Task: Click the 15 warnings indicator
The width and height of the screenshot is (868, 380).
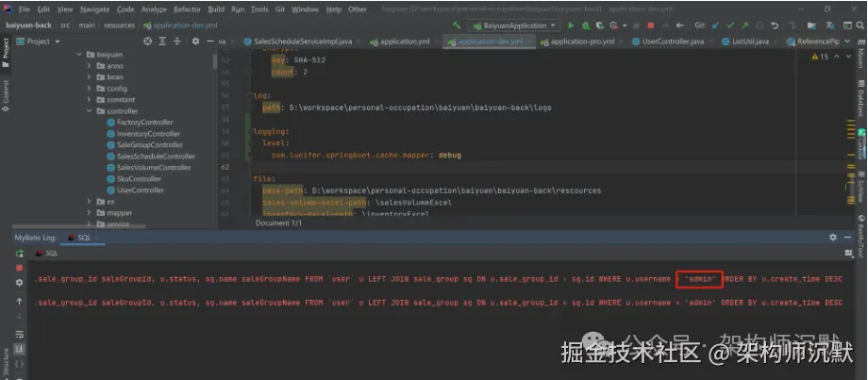Action: 820,57
